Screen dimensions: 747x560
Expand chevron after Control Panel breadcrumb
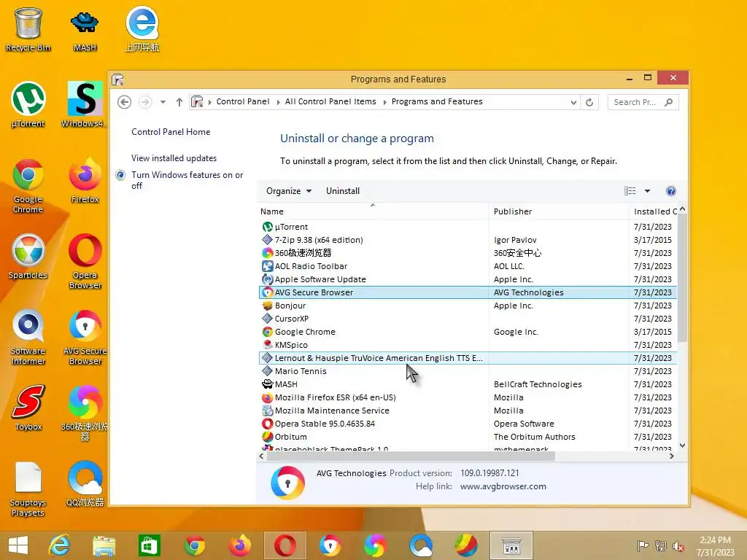tap(278, 102)
